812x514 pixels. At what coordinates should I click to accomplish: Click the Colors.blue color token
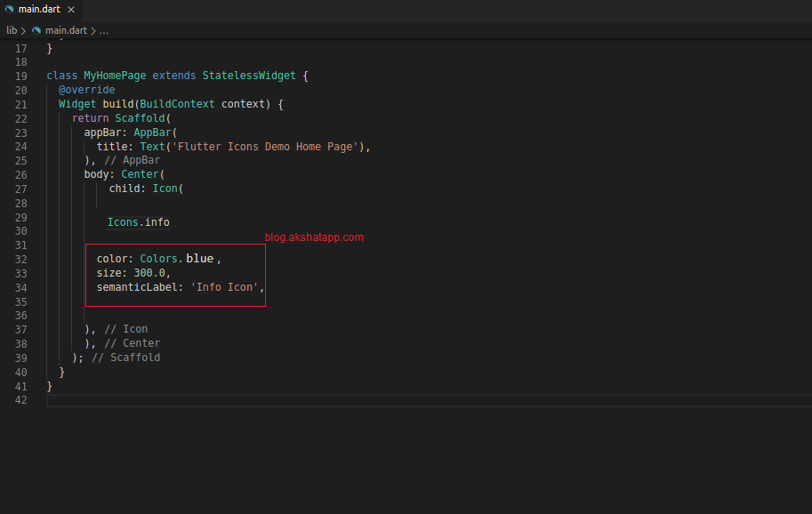point(177,258)
